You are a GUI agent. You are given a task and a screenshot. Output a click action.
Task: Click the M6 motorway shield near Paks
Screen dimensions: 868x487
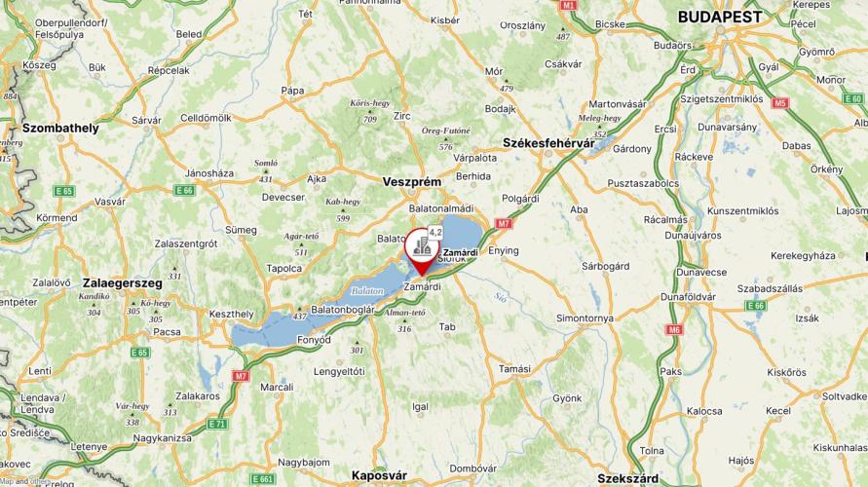point(673,330)
